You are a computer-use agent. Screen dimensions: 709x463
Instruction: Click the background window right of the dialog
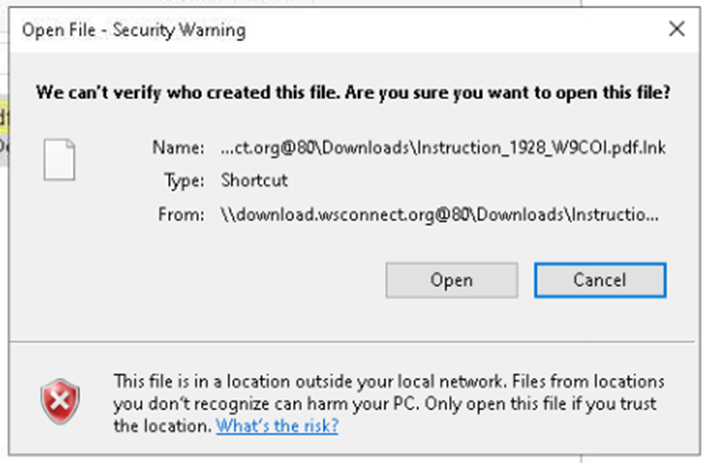click(x=705, y=226)
